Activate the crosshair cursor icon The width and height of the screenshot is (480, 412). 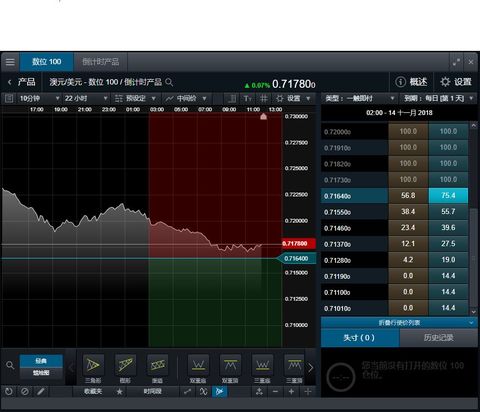(307, 391)
